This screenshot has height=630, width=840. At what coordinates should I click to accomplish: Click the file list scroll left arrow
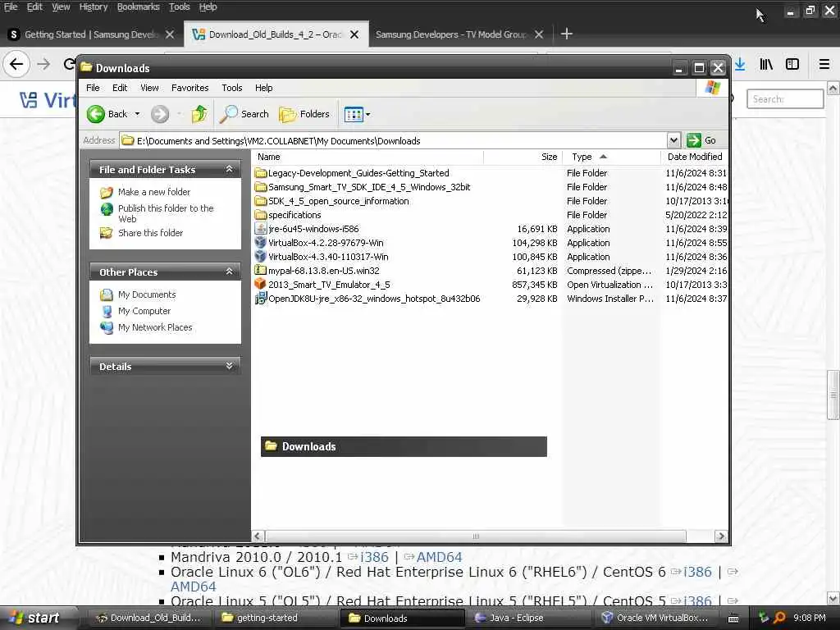coord(258,536)
